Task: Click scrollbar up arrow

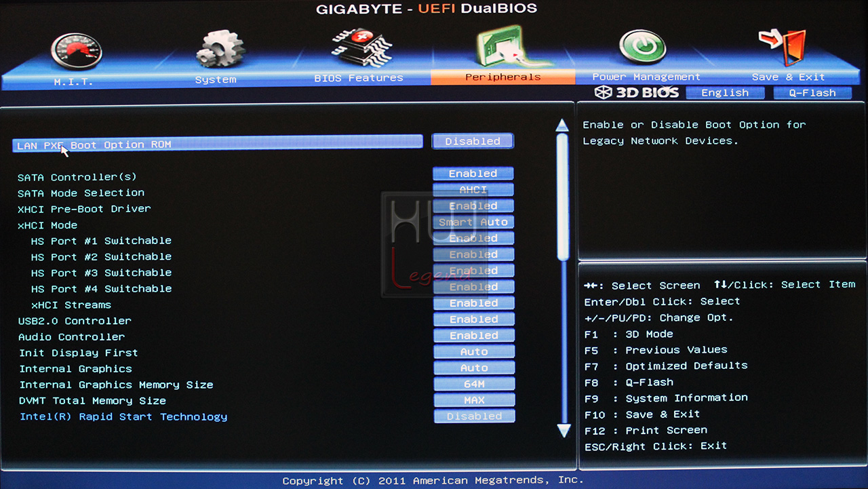Action: coord(561,125)
